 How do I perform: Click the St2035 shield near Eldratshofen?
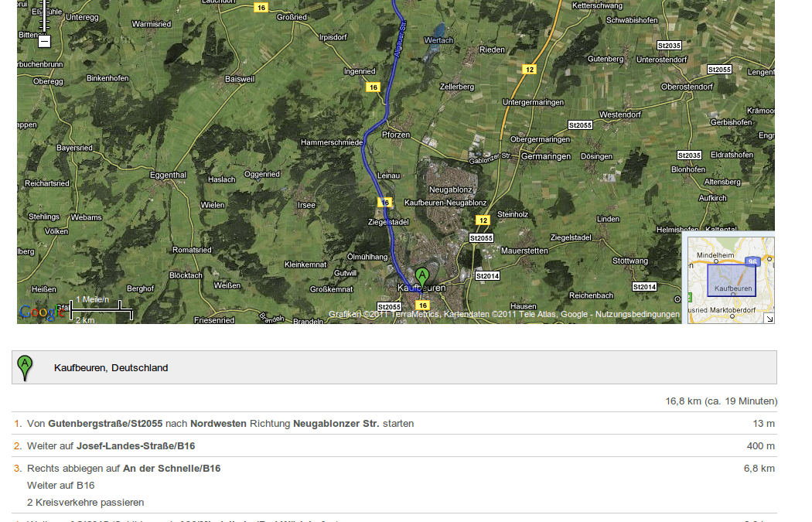(689, 155)
